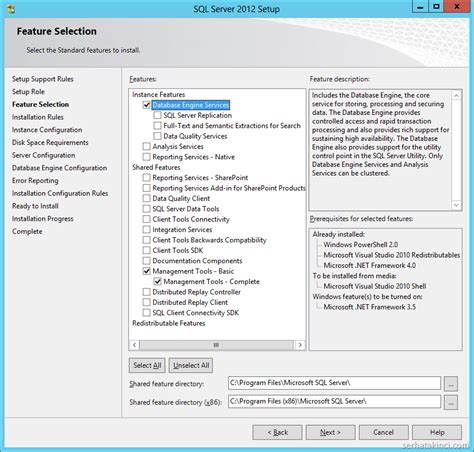Edit Shared feature directory (x86) path field

pyautogui.click(x=334, y=401)
